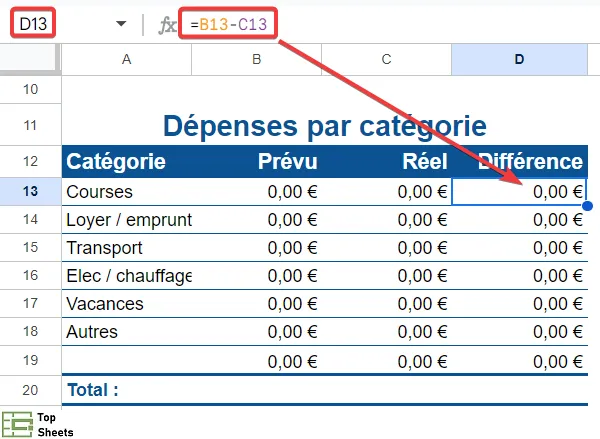Click the 'Dépenses par catégorie' title cell

324,125
